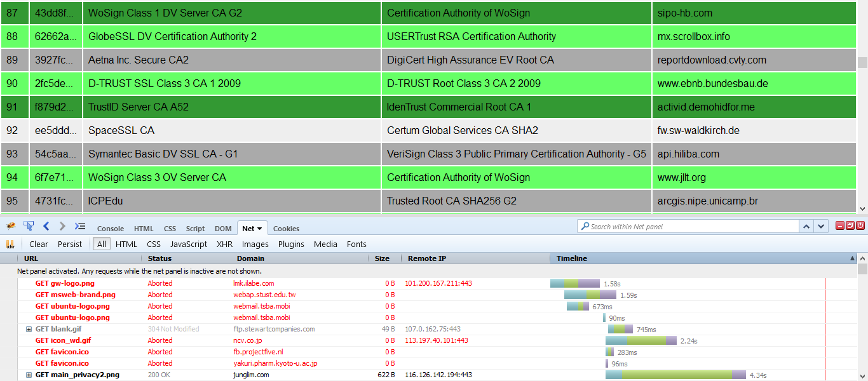
Task: Clear the Net panel requests
Action: pyautogui.click(x=39, y=244)
